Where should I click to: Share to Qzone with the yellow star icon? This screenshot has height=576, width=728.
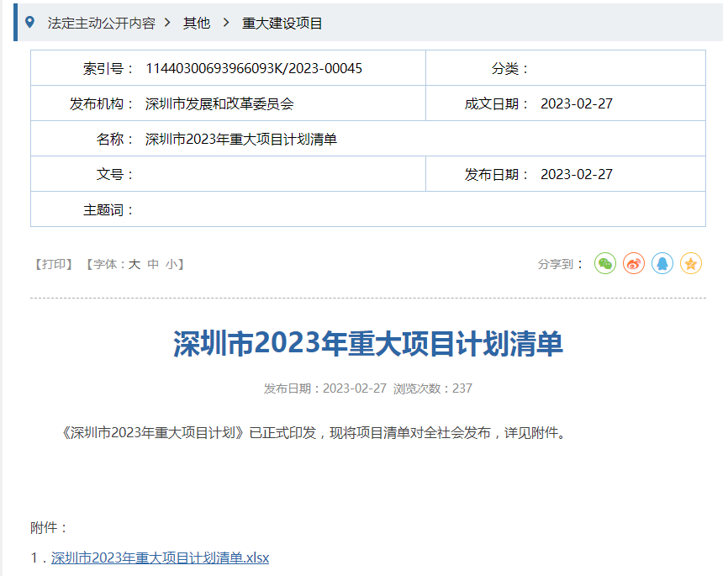pos(691,264)
